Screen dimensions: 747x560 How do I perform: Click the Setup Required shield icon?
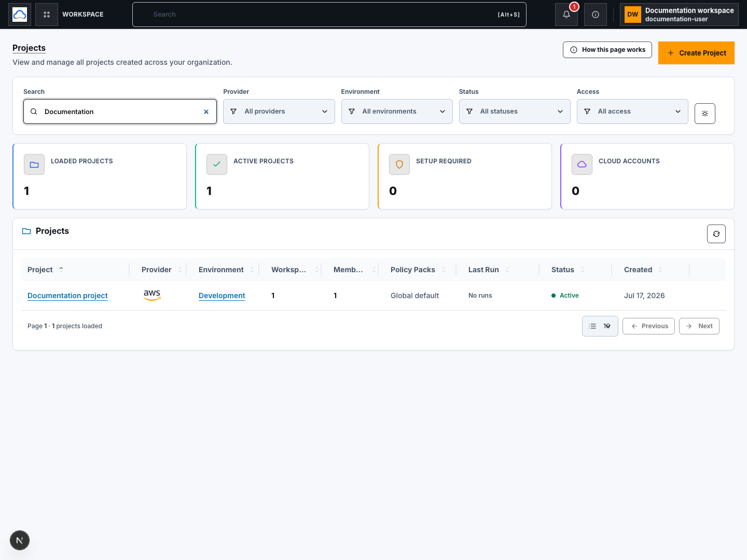coord(399,164)
